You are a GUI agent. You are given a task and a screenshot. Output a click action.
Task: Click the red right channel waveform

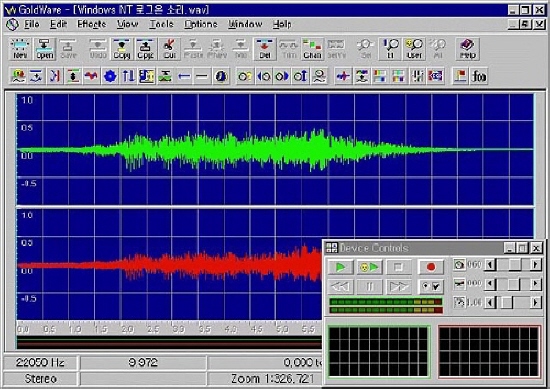click(170, 264)
